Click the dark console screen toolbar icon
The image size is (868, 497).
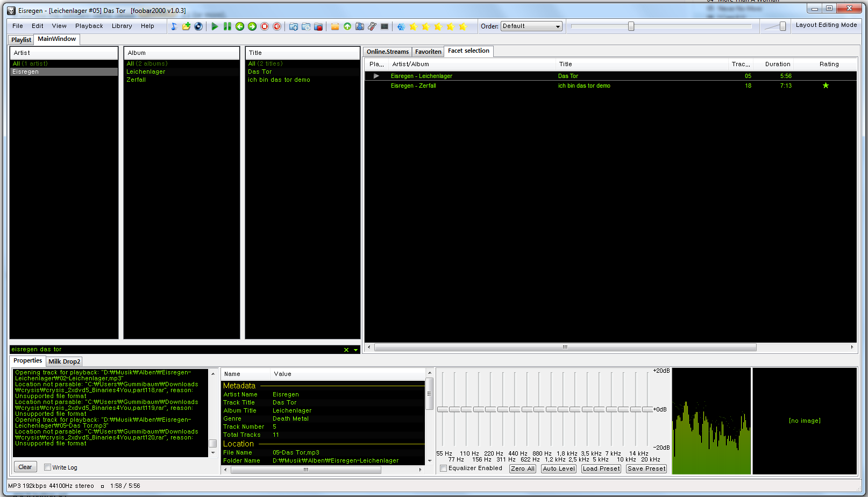(x=385, y=26)
